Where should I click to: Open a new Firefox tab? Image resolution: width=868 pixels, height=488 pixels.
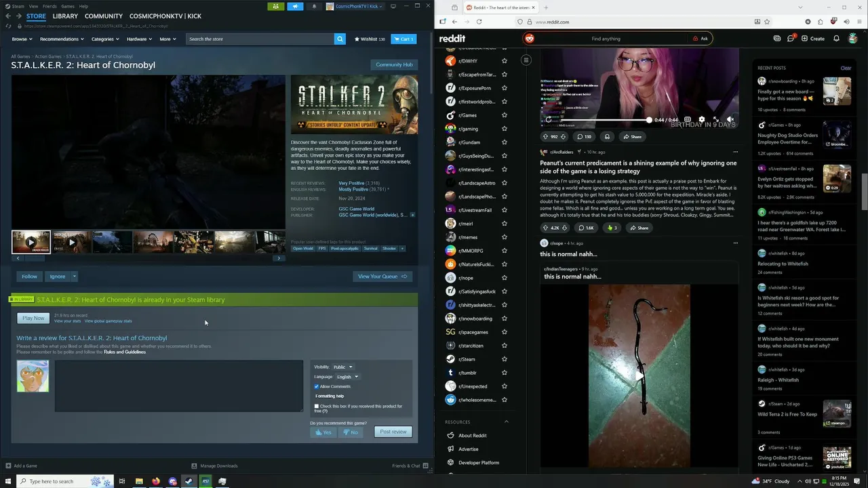tap(545, 7)
